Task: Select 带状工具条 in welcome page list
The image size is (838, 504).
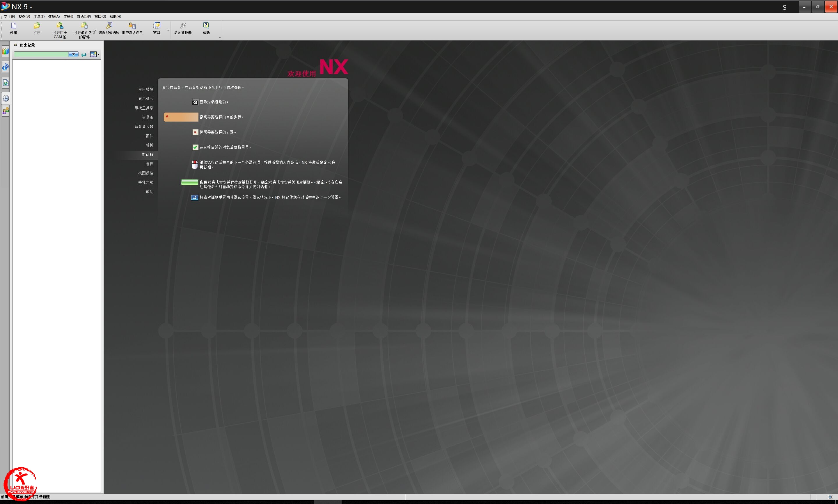Action: pos(144,108)
